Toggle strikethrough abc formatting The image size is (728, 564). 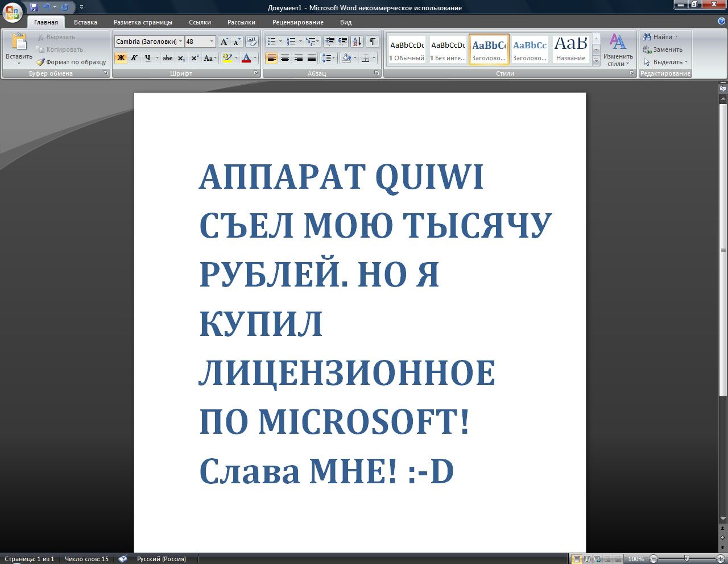click(x=168, y=58)
